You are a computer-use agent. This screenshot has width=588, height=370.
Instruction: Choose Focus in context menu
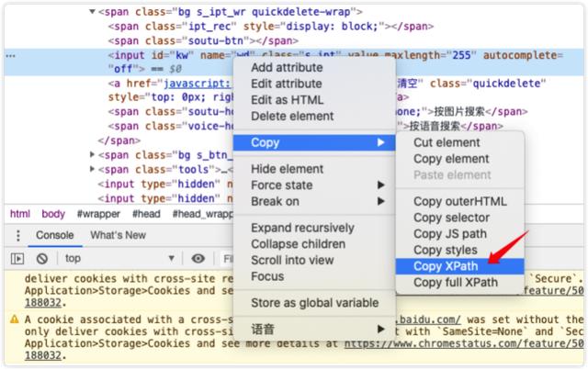(267, 276)
